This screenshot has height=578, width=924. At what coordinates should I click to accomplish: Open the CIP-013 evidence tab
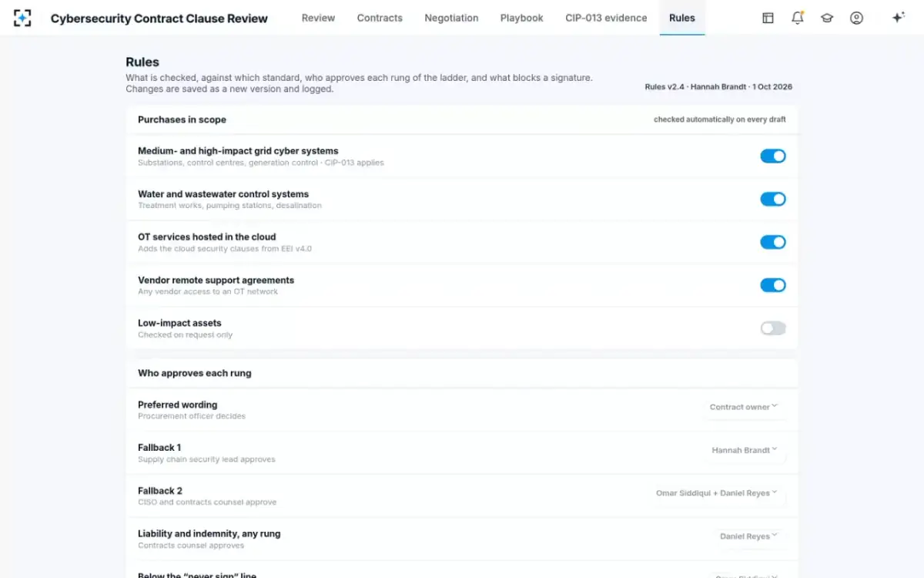[606, 18]
